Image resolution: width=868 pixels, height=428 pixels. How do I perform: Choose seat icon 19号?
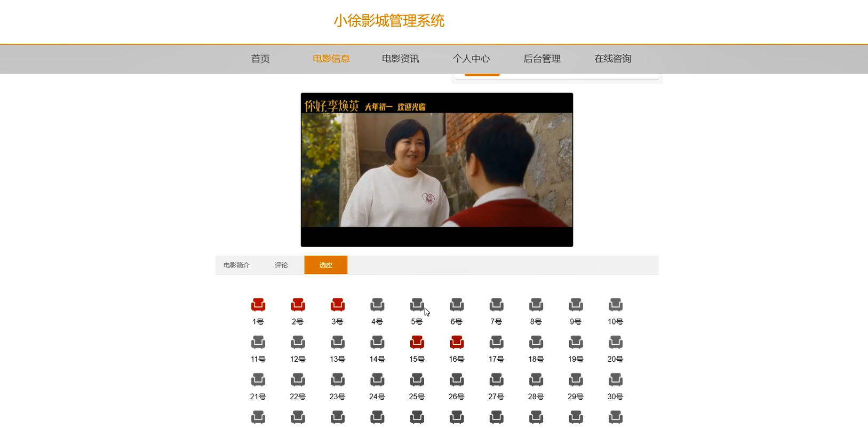pyautogui.click(x=576, y=342)
